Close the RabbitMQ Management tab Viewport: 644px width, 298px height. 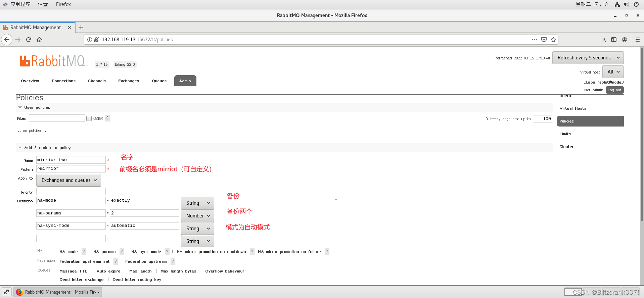point(70,28)
